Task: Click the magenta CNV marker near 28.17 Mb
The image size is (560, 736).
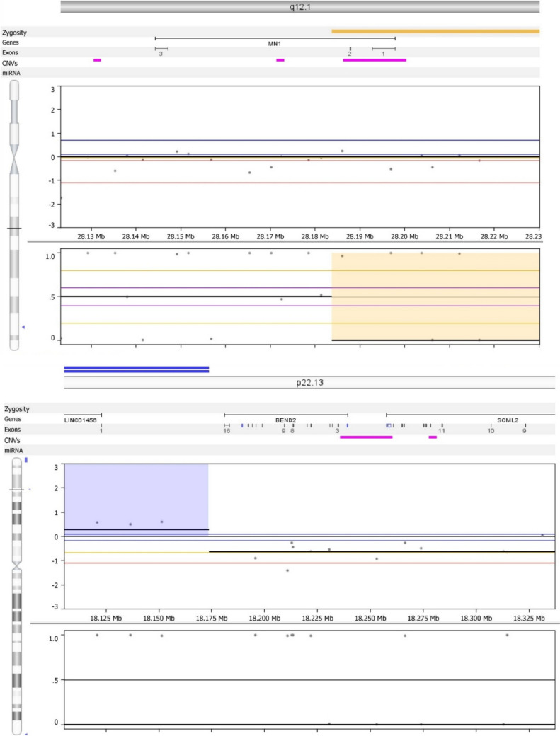Action: tap(280, 60)
